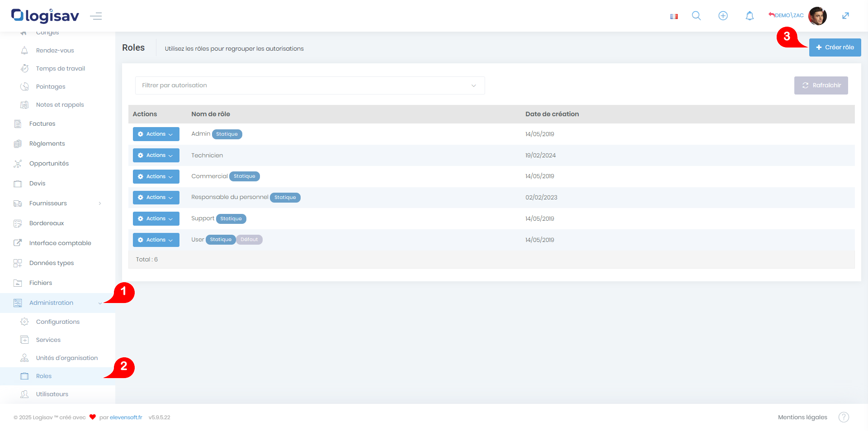Click the search magnifier icon in header
Image resolution: width=868 pixels, height=431 pixels.
(x=696, y=16)
